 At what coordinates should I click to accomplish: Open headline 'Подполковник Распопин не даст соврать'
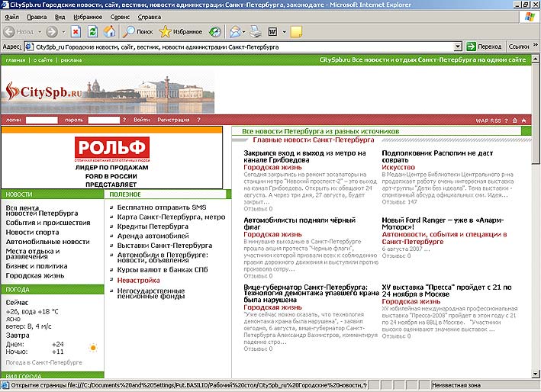[x=437, y=156]
